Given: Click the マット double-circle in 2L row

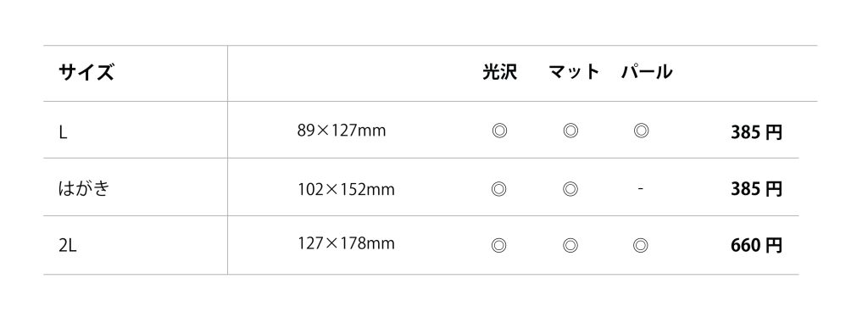Looking at the screenshot, I should point(570,245).
